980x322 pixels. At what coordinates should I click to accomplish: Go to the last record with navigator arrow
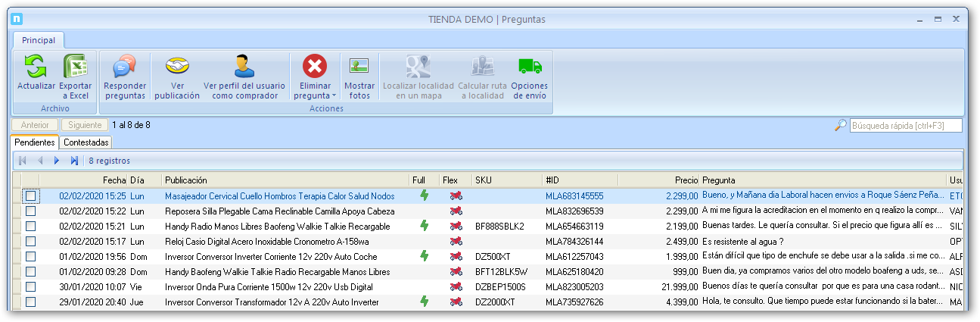(x=74, y=161)
